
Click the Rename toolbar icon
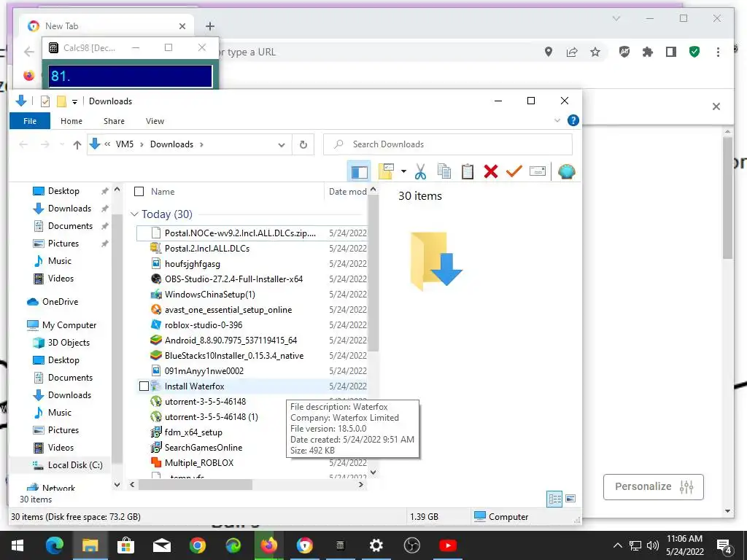coord(538,171)
